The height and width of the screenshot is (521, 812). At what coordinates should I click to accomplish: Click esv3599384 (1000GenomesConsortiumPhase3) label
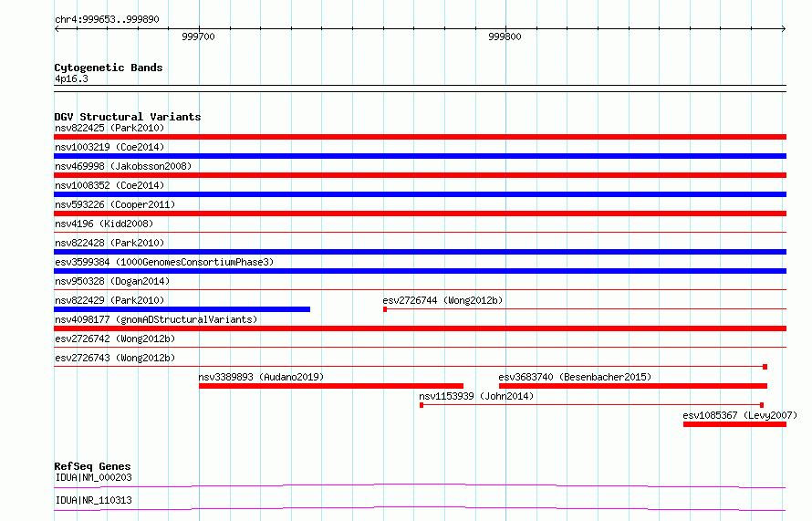(x=164, y=262)
